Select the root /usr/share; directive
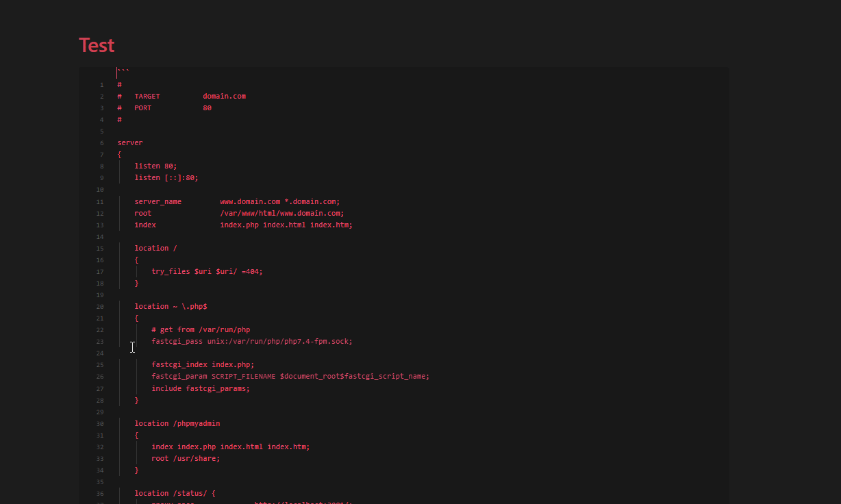Image resolution: width=841 pixels, height=504 pixels. [186, 458]
